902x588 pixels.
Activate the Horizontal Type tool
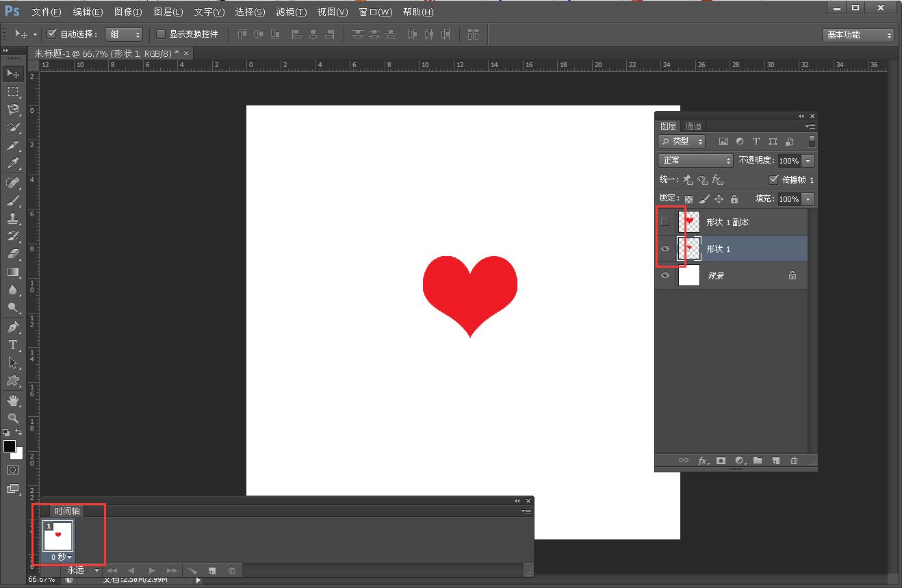click(x=13, y=346)
